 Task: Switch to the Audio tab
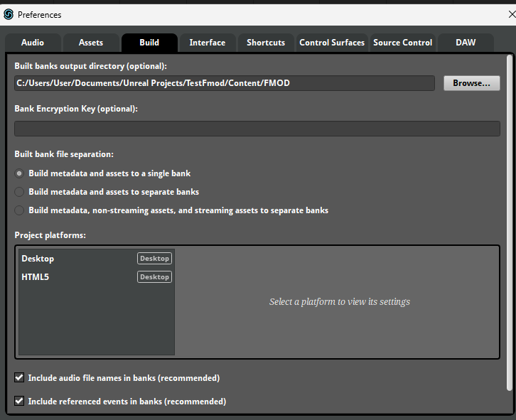tap(33, 43)
